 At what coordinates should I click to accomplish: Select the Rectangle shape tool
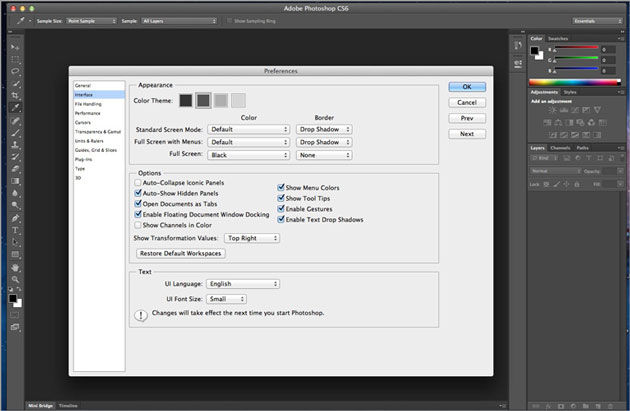click(x=15, y=254)
